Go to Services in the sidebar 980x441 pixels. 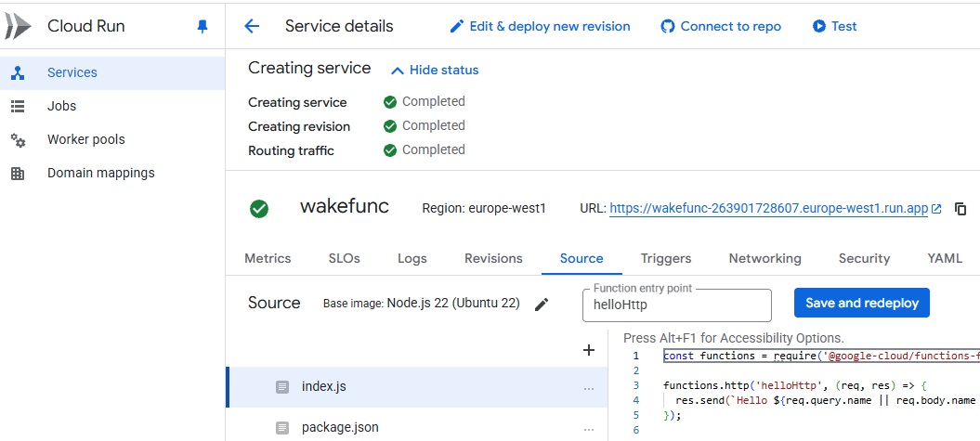point(112,72)
